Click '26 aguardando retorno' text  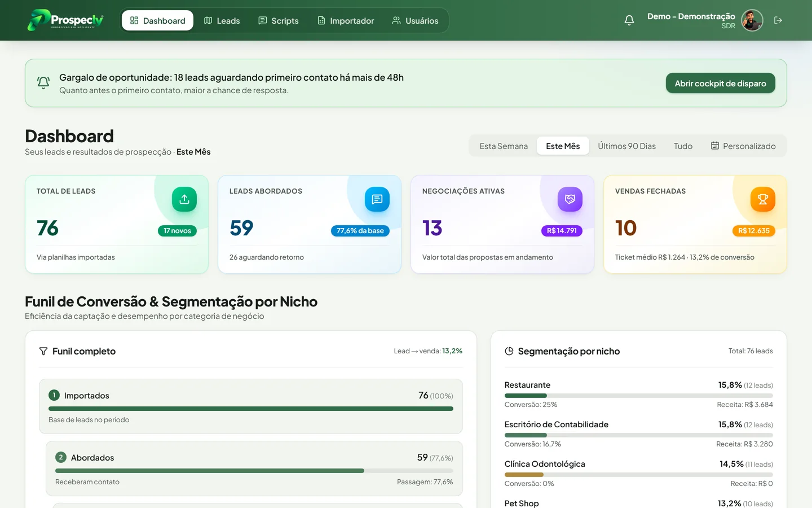point(267,257)
